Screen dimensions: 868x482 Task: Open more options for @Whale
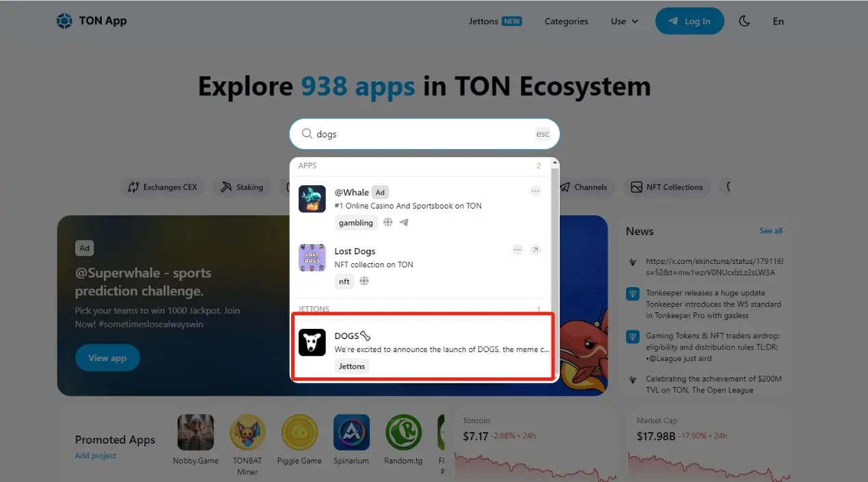535,191
